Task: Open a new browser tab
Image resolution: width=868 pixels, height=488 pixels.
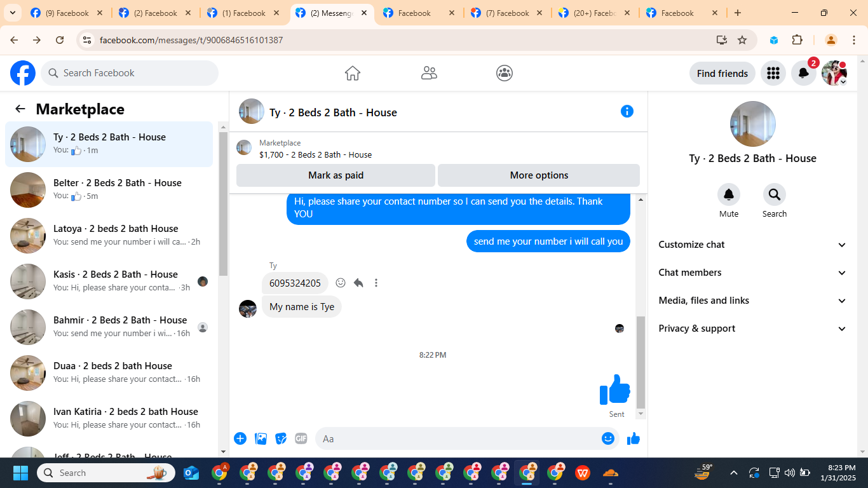Action: tap(737, 13)
